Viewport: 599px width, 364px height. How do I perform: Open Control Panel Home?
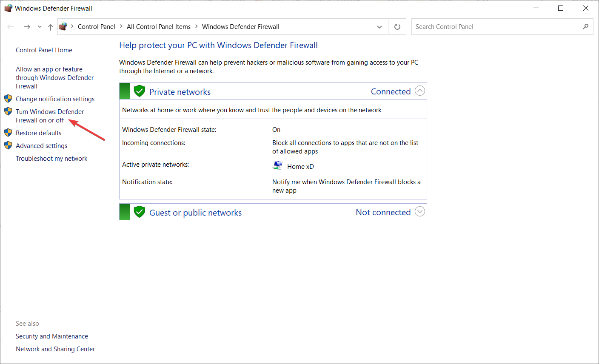pyautogui.click(x=44, y=50)
